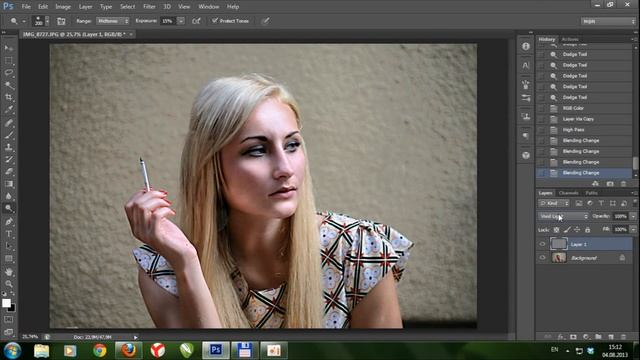Image resolution: width=640 pixels, height=360 pixels.
Task: Open the Select menu
Action: pyautogui.click(x=127, y=7)
